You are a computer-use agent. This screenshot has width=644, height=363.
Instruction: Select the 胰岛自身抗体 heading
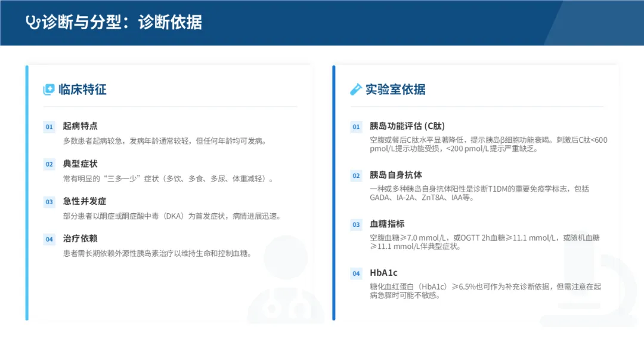coord(396,175)
